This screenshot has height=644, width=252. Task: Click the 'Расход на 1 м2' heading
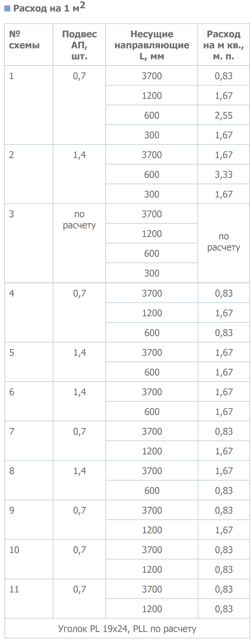pos(49,7)
